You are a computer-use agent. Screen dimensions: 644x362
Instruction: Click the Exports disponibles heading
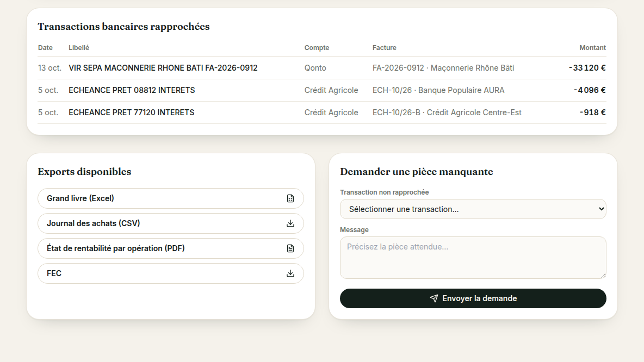click(85, 172)
